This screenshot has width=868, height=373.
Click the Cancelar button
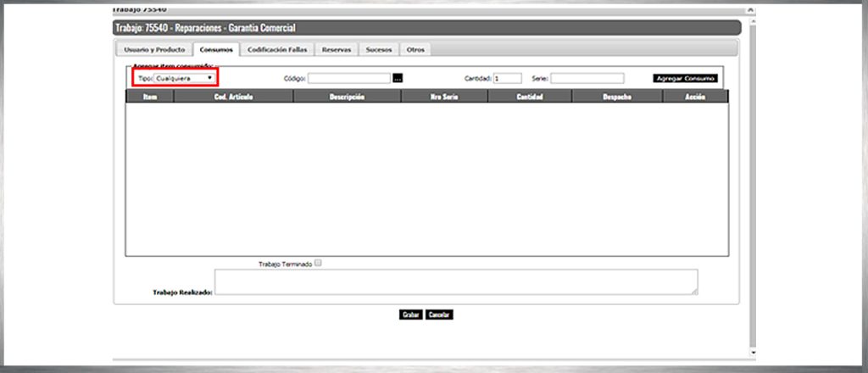point(439,315)
